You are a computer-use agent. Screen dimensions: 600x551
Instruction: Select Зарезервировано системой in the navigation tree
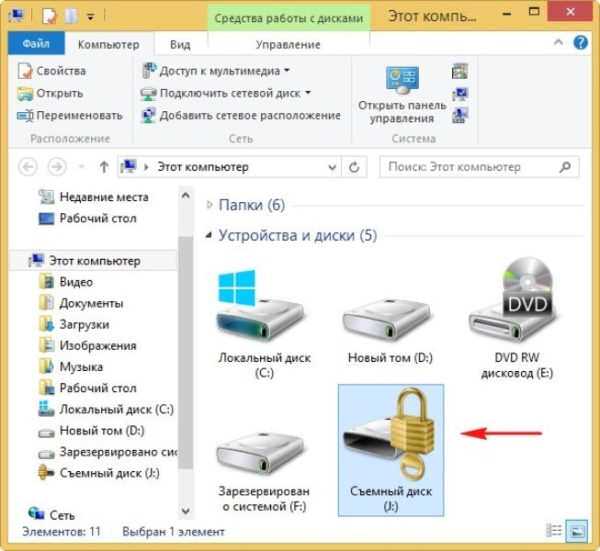click(x=107, y=452)
